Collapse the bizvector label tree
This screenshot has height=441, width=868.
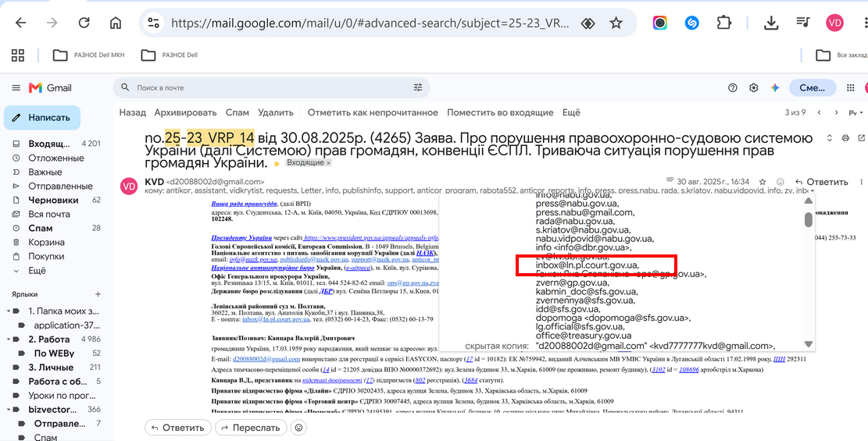pos(9,410)
